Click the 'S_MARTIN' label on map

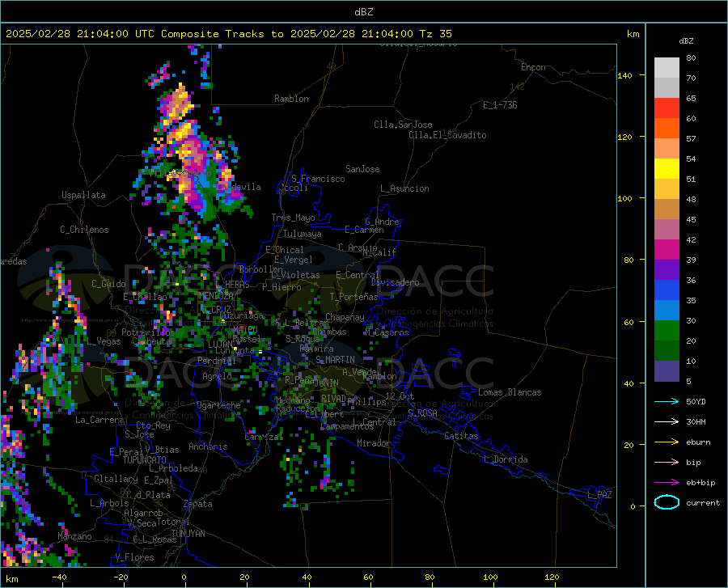tap(335, 360)
